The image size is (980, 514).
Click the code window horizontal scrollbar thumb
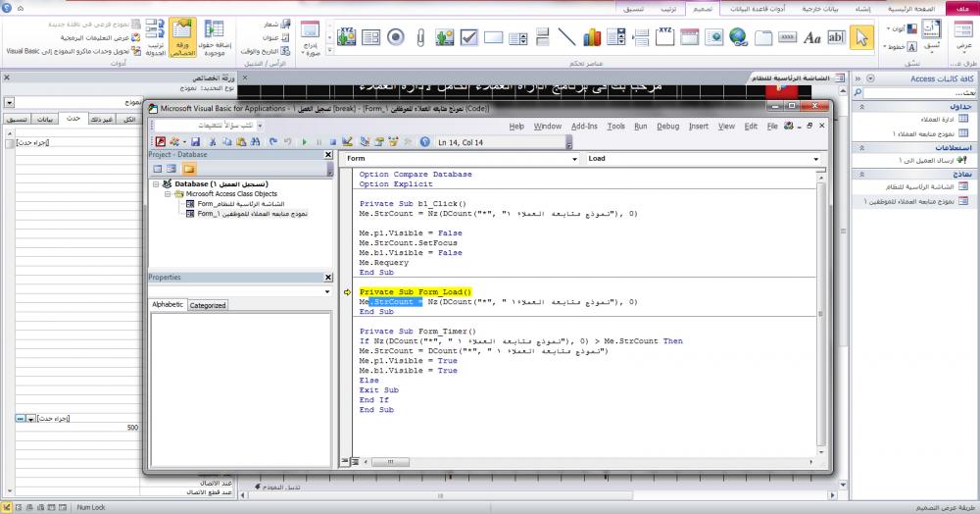click(x=391, y=462)
